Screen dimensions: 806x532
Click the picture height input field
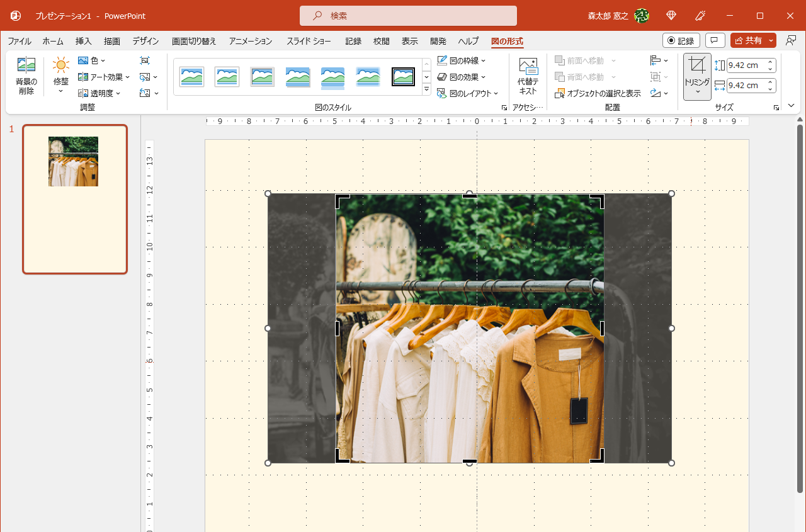point(743,65)
